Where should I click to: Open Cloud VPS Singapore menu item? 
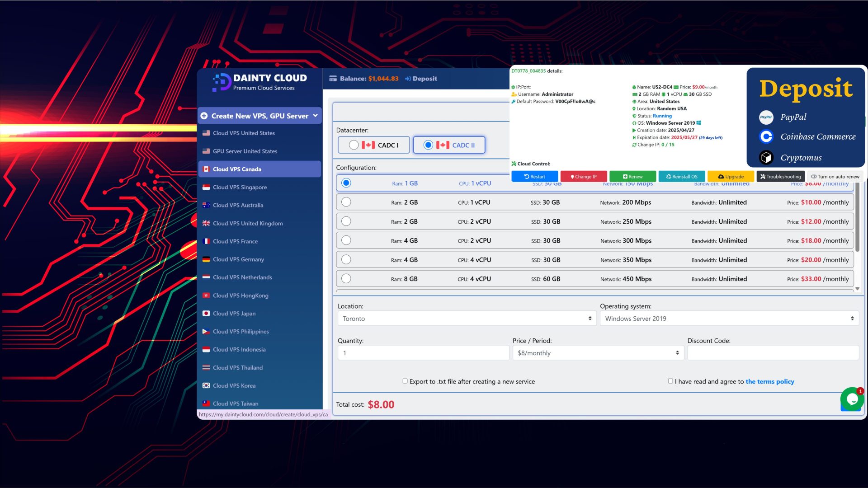coord(259,187)
